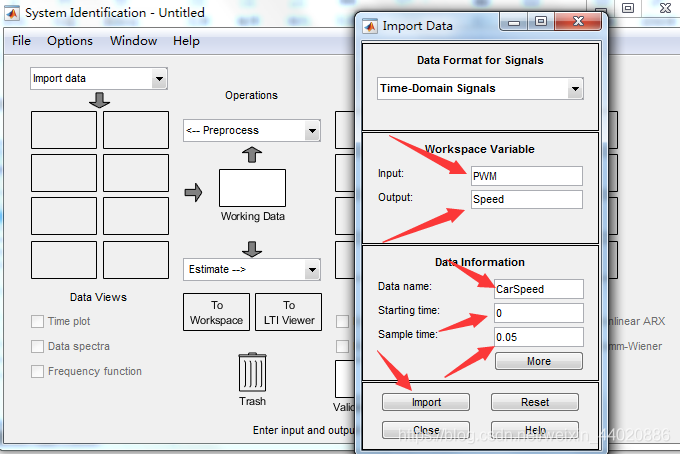Open the Estimate dropdown
680x454 pixels.
point(252,270)
